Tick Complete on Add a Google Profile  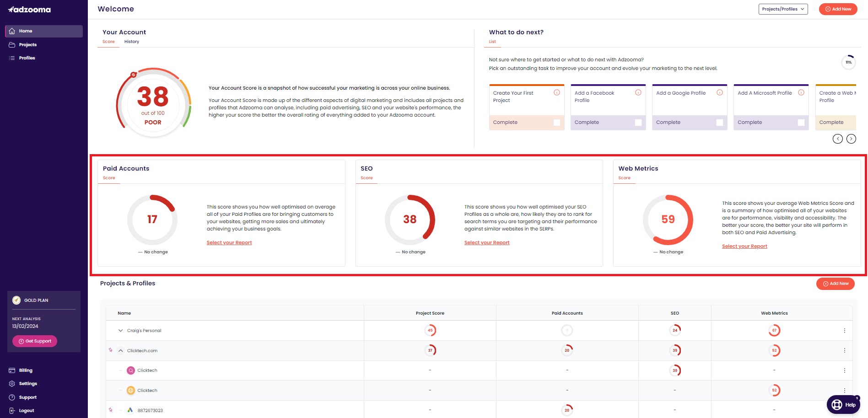[x=720, y=123]
